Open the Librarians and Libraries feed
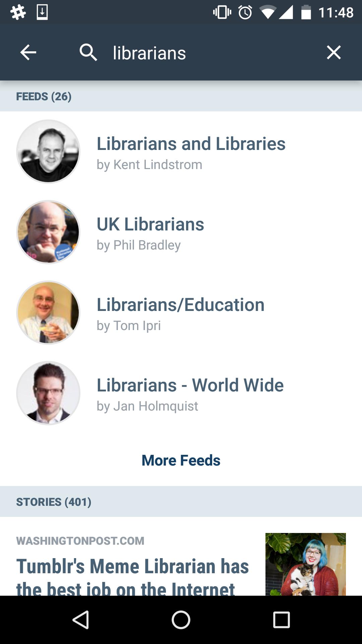The image size is (362, 644). (x=181, y=152)
